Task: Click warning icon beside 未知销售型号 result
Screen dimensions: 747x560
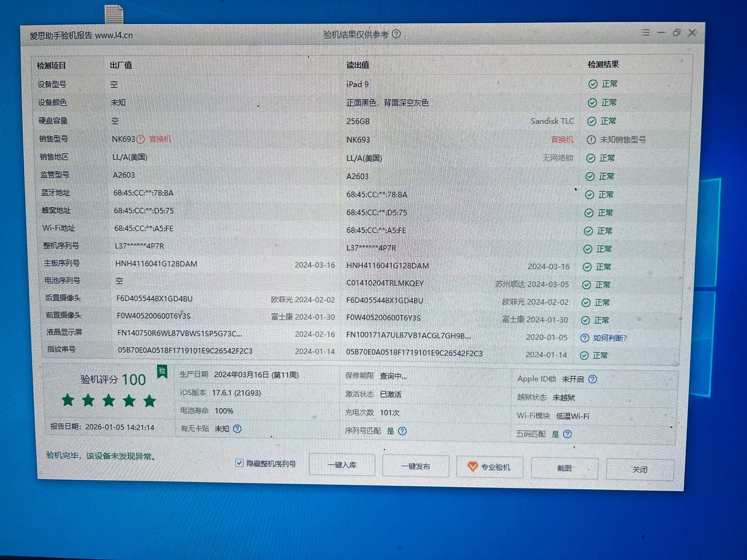Action: pyautogui.click(x=591, y=140)
